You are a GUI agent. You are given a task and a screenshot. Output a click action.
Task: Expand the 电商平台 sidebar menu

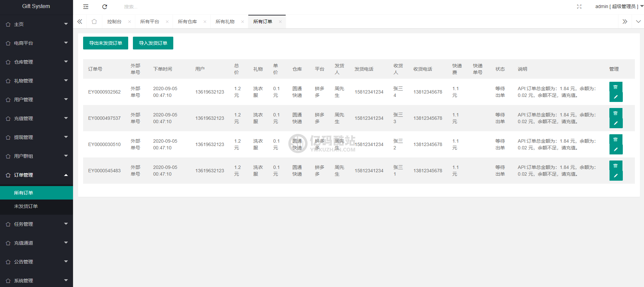click(36, 43)
